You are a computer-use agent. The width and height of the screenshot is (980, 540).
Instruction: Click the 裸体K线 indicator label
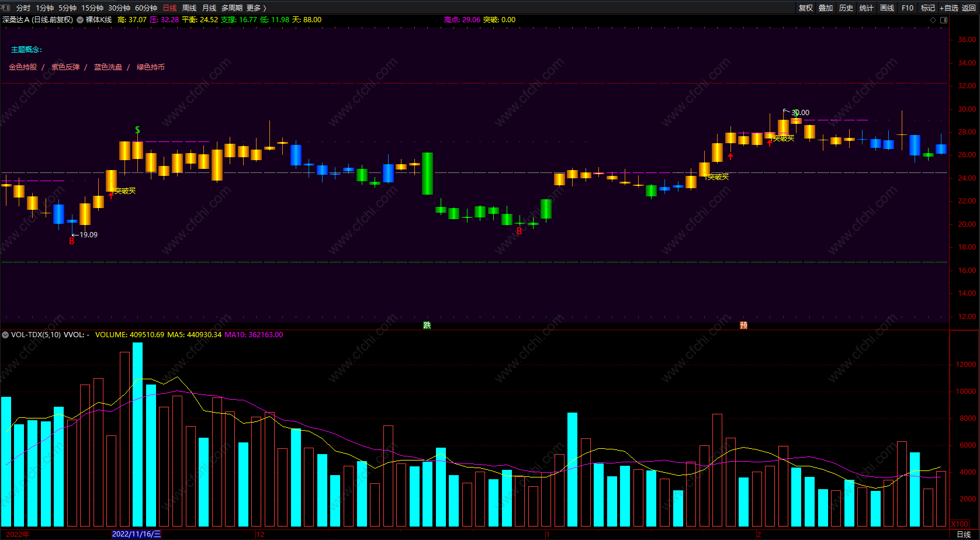click(x=99, y=20)
